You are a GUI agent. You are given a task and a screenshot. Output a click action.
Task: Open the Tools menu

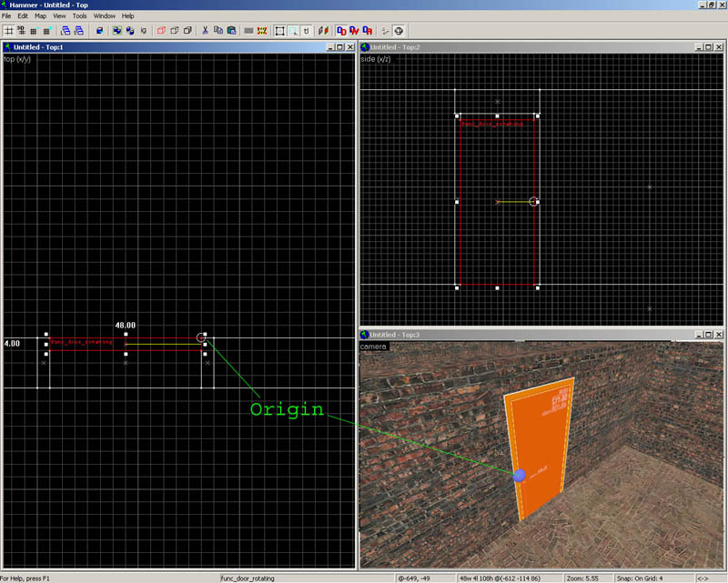pyautogui.click(x=80, y=16)
